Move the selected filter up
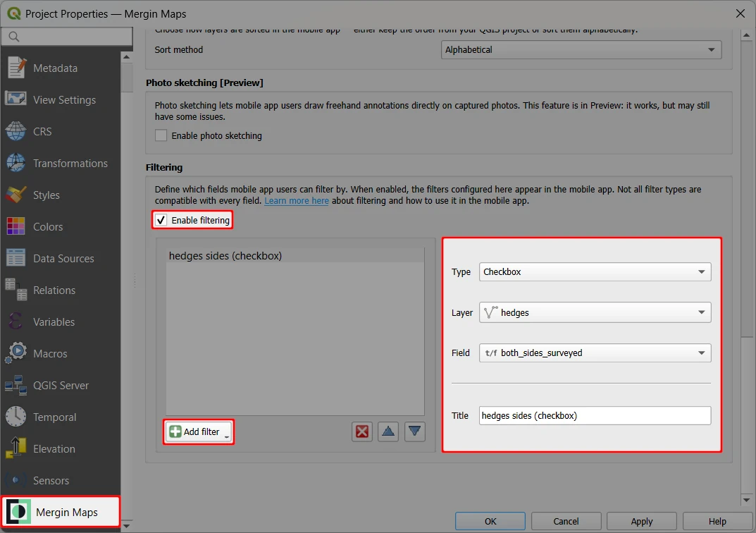This screenshot has width=756, height=533. (388, 431)
